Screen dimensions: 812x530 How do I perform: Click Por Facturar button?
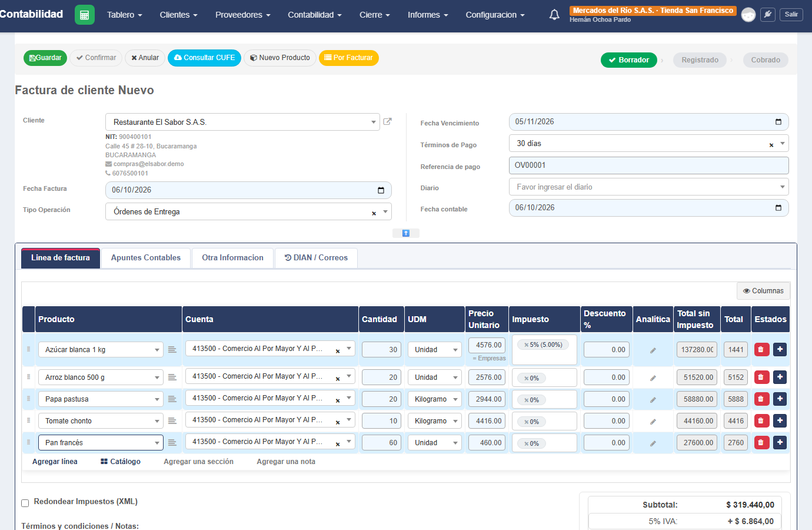pyautogui.click(x=348, y=58)
